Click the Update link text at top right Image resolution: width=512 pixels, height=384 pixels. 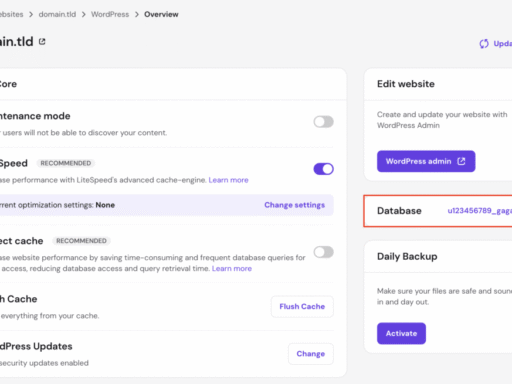pos(503,44)
